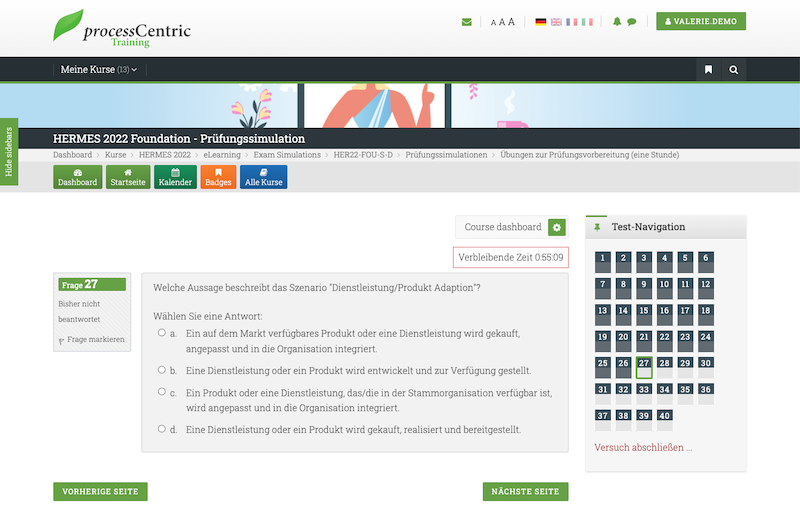The image size is (800, 508).
Task: Expand the Meine Kurse dropdown
Action: 99,69
